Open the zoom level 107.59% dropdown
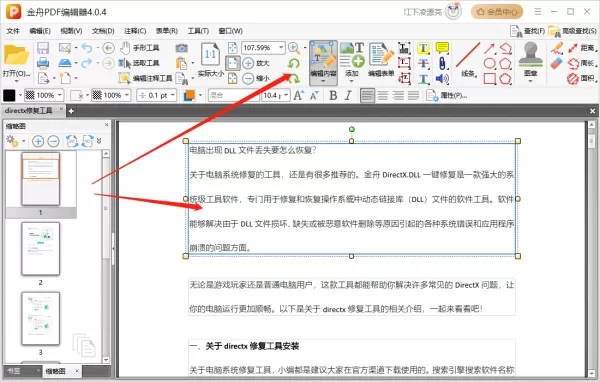The image size is (600, 382). pos(281,48)
